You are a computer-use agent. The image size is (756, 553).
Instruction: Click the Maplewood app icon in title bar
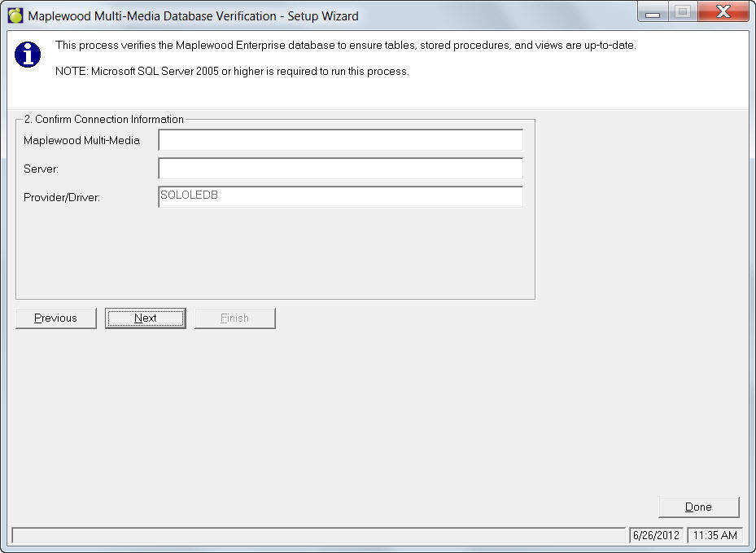[x=15, y=15]
